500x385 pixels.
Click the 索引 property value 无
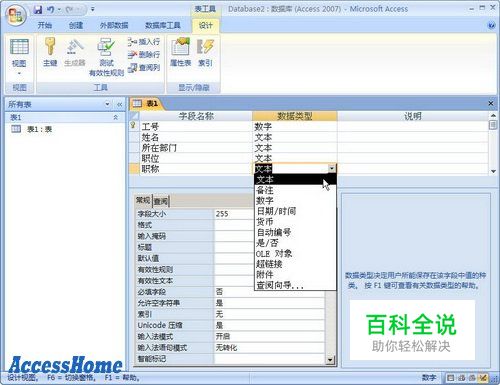(x=269, y=314)
